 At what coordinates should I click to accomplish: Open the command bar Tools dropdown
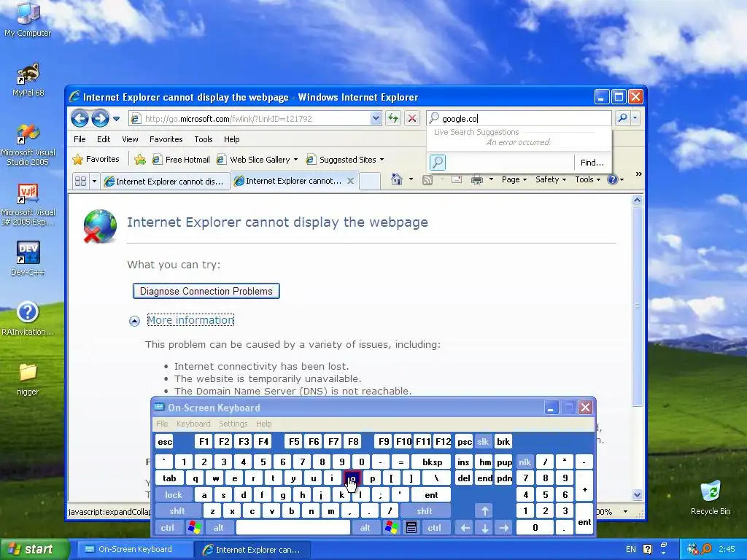[587, 179]
